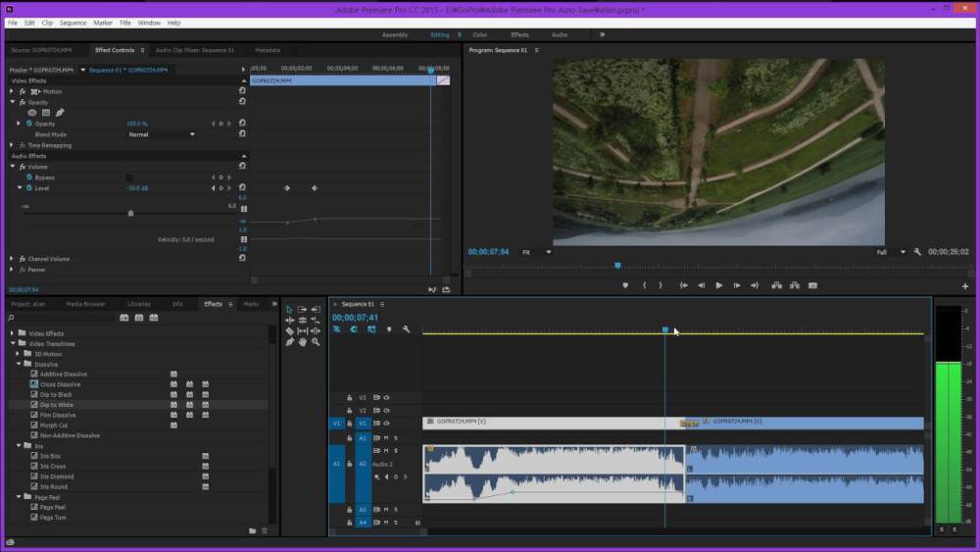Select the Track Select Forward tool
The image size is (980, 552).
(303, 310)
